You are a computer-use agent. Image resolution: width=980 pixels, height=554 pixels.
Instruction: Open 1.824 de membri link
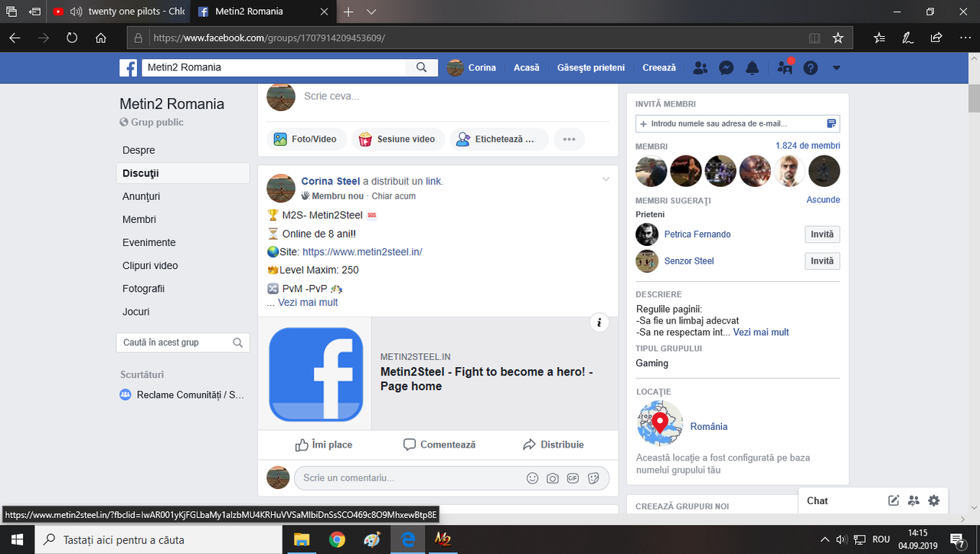click(808, 146)
